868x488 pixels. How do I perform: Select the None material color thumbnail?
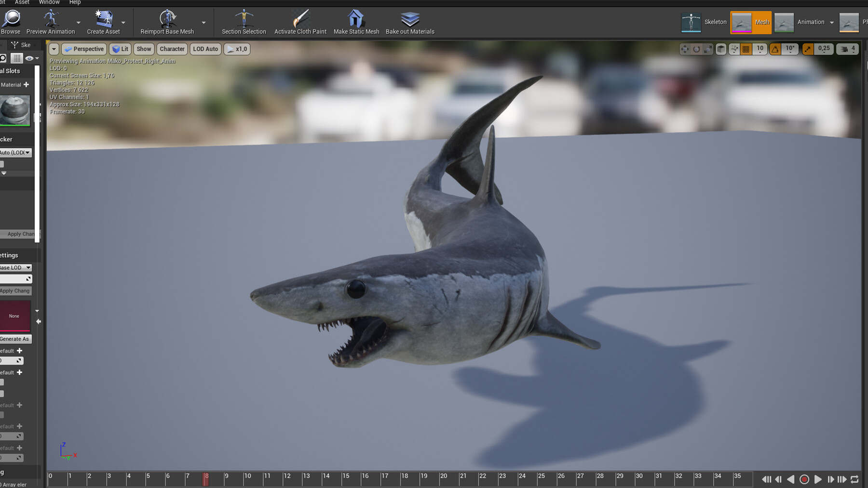14,316
